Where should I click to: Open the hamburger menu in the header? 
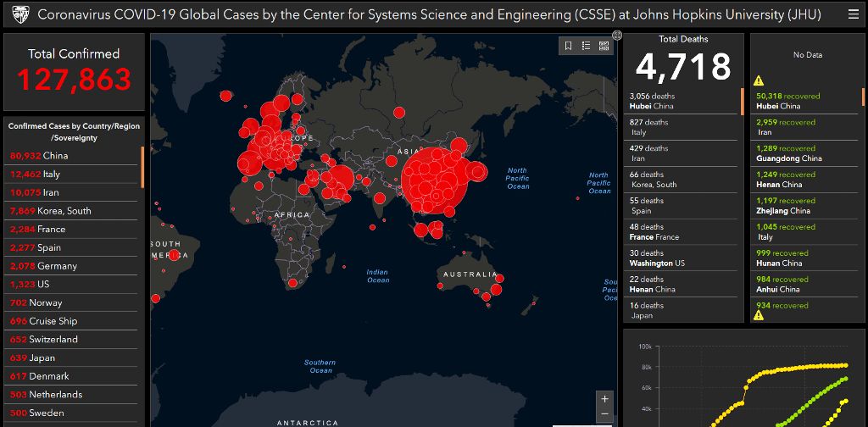853,14
